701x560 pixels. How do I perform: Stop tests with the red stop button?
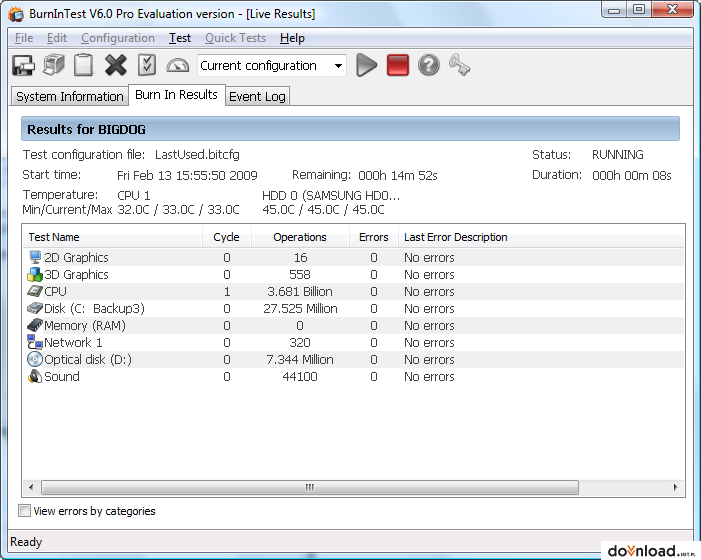[398, 65]
